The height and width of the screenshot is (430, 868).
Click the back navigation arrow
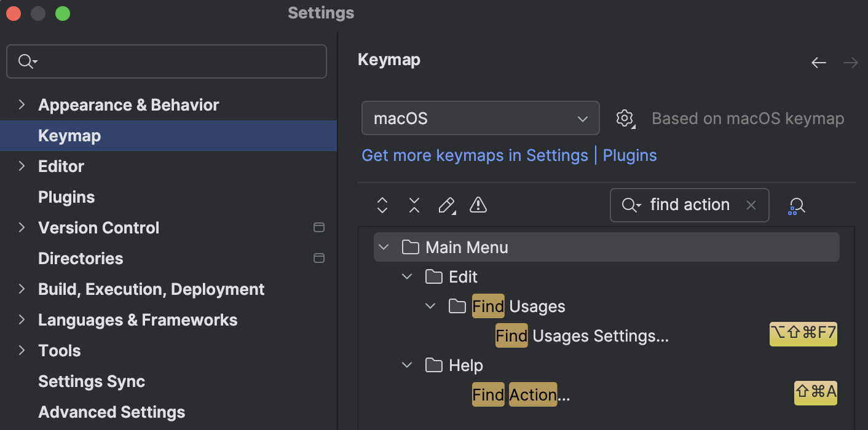[818, 62]
